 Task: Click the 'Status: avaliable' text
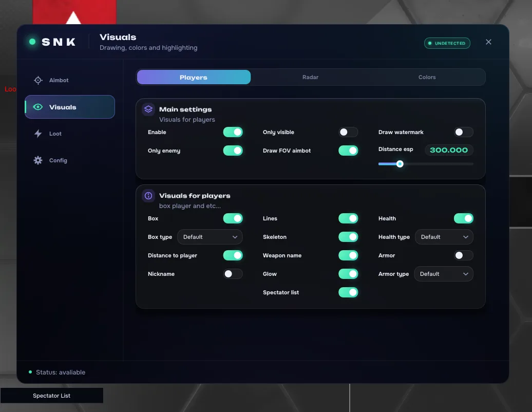[x=61, y=372]
